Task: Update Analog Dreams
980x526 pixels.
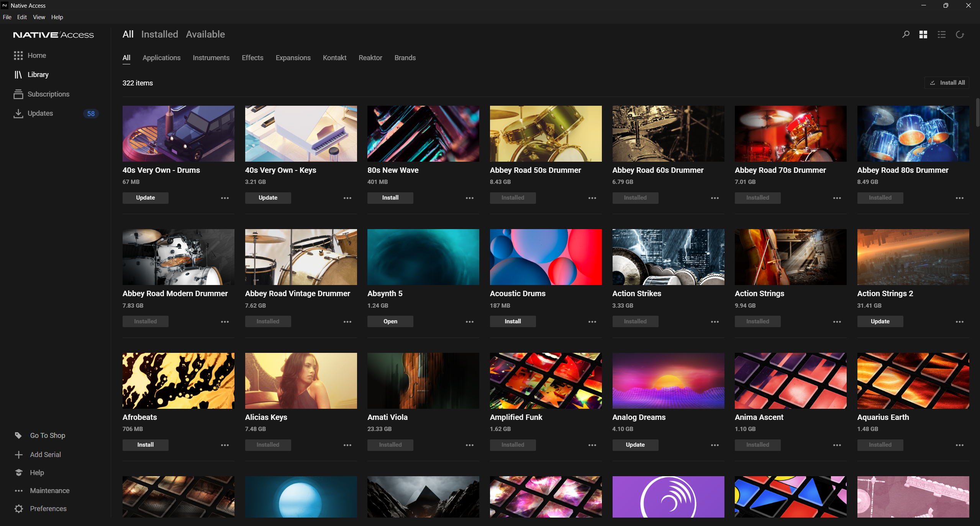Action: click(x=636, y=445)
